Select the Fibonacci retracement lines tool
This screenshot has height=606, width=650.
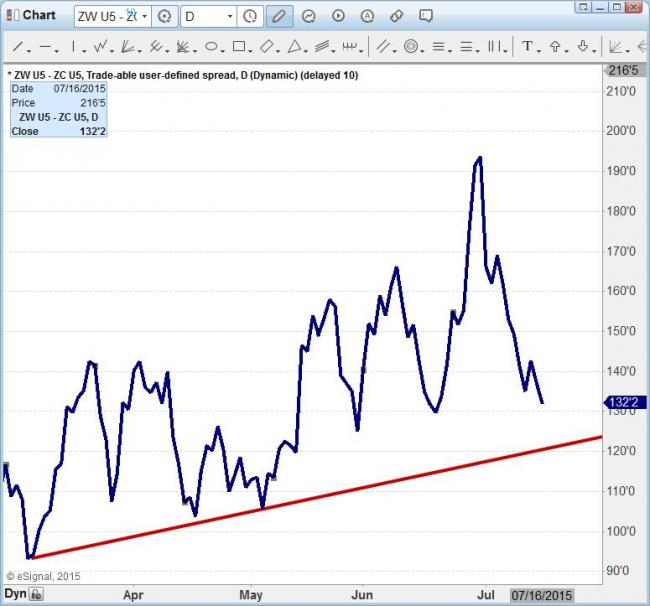[x=439, y=46]
